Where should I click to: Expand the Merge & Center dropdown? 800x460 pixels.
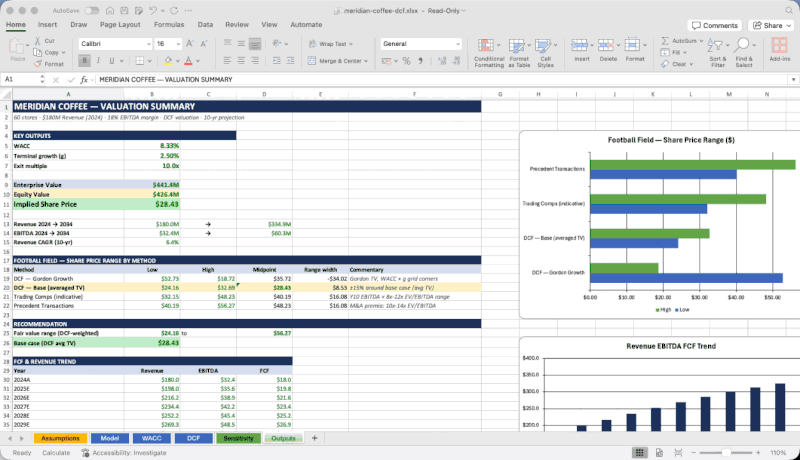(366, 61)
